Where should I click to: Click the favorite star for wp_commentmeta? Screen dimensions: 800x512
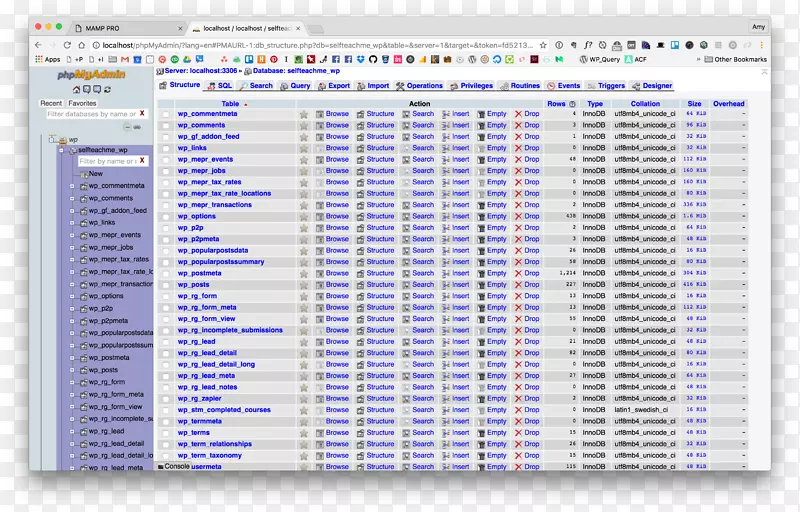tap(304, 114)
